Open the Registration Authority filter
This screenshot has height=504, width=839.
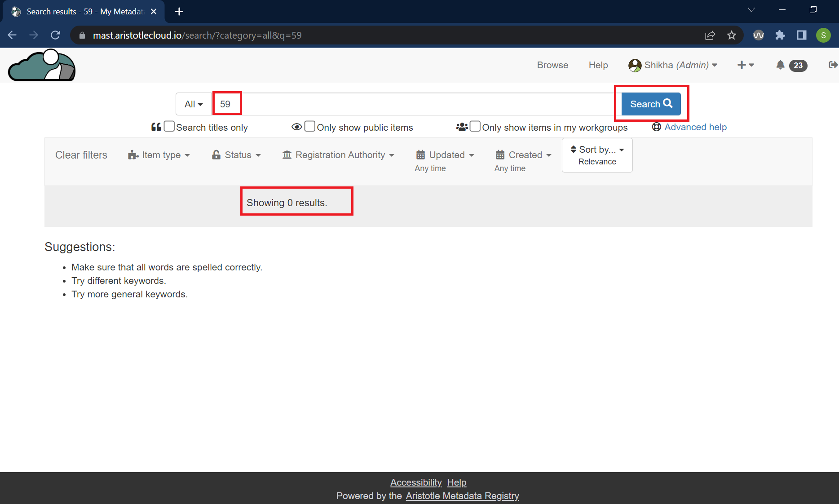point(339,155)
